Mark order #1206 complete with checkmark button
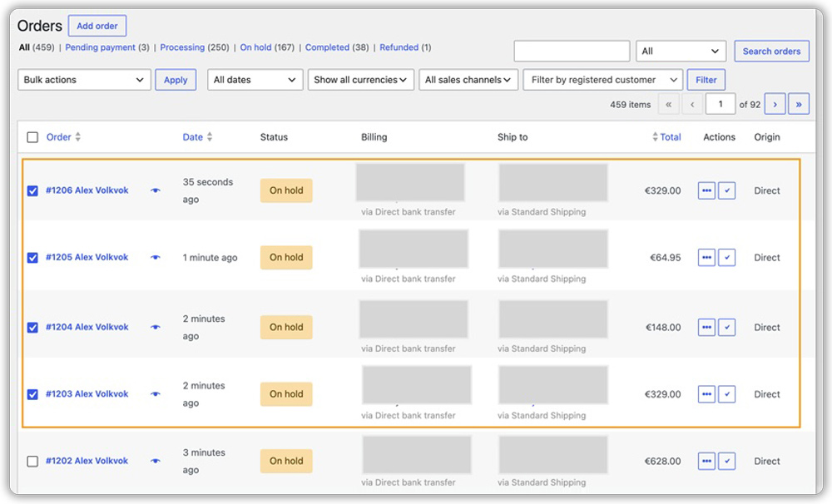 727,190
